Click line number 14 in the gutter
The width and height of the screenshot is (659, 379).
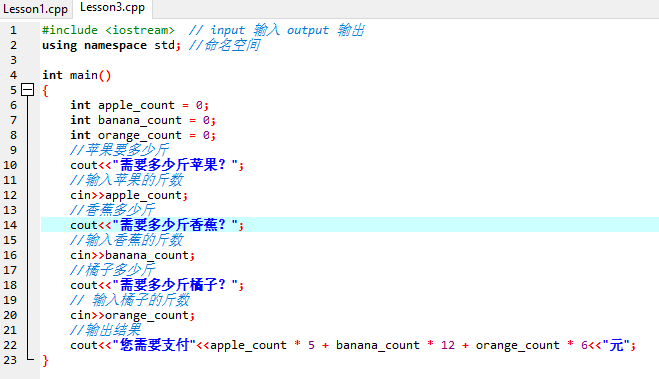pyautogui.click(x=10, y=225)
